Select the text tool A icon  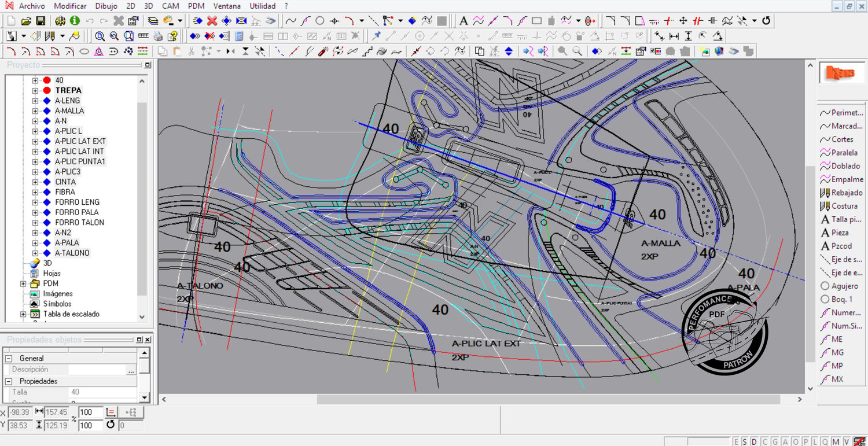click(464, 21)
